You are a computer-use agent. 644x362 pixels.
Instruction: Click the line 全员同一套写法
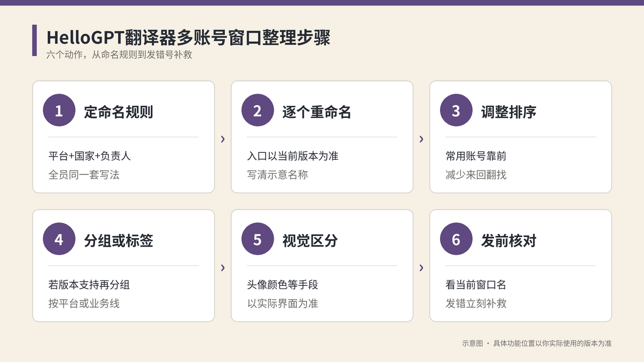tap(84, 175)
